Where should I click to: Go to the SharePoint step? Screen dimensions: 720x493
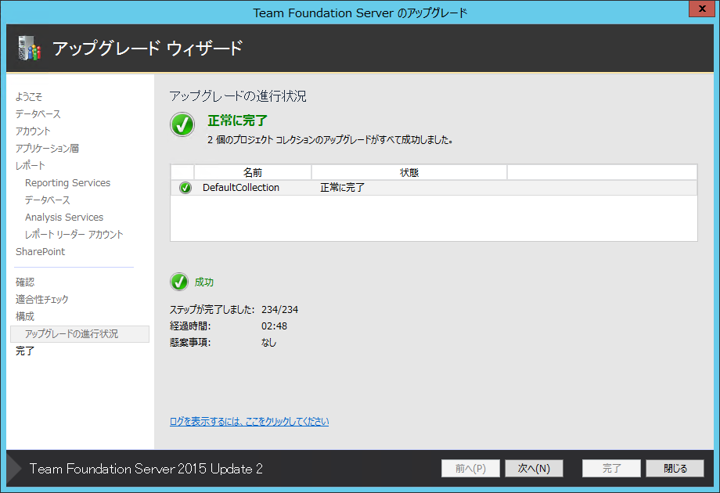coord(40,251)
